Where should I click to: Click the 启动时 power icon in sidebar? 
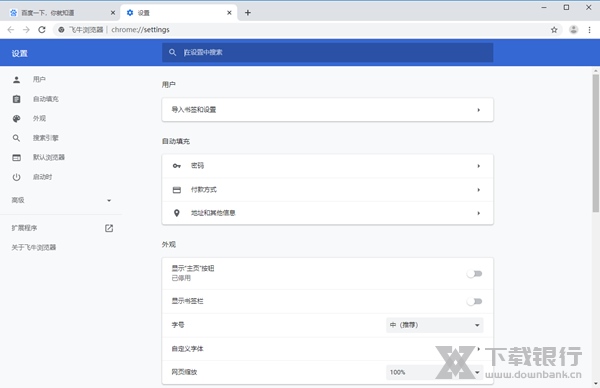point(16,177)
